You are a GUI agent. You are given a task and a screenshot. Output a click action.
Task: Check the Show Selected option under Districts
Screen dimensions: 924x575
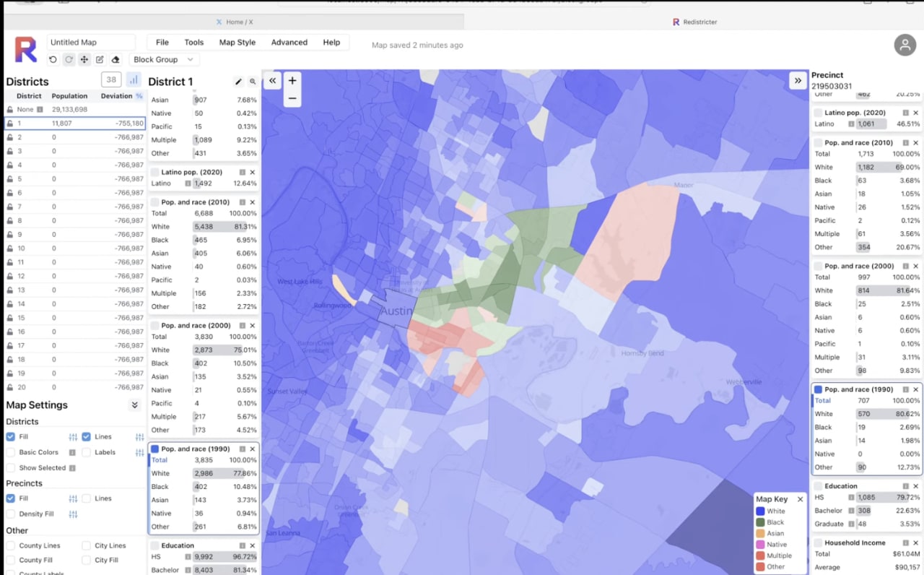(12, 467)
